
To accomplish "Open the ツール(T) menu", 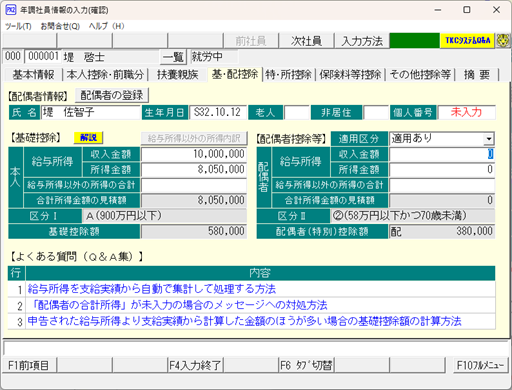I will click(18, 26).
